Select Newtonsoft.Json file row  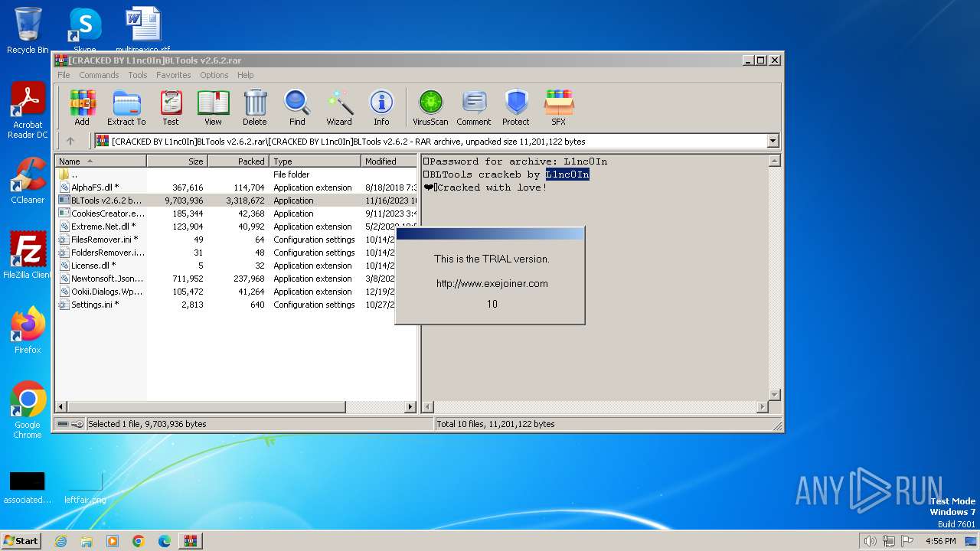(x=226, y=279)
